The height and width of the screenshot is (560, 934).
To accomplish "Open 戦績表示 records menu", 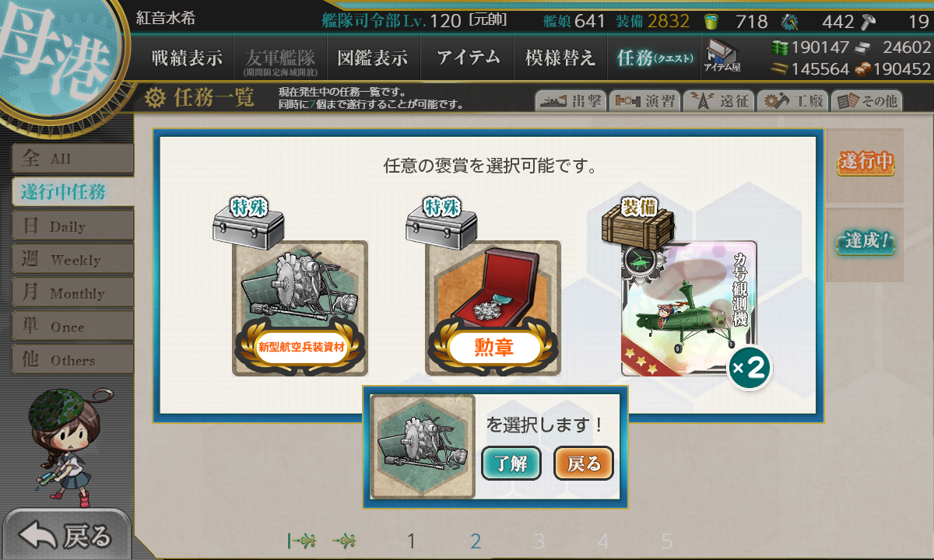I will pos(187,58).
